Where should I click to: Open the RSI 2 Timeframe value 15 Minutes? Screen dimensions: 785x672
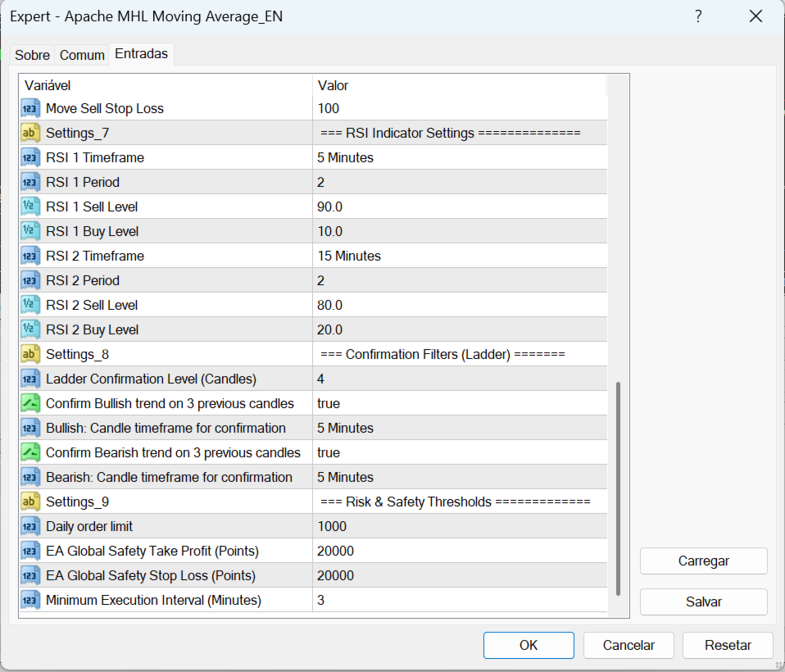[x=460, y=256]
